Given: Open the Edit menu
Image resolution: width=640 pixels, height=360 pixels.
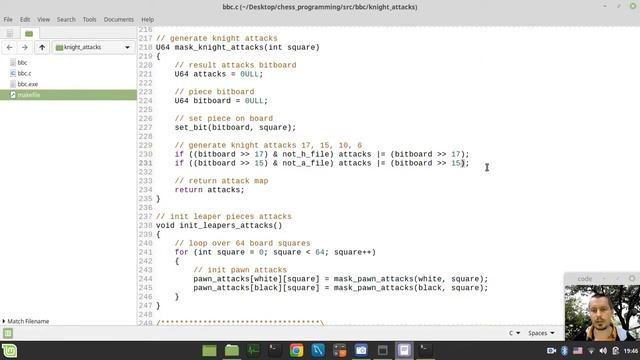Looking at the screenshot, I should coord(25,19).
